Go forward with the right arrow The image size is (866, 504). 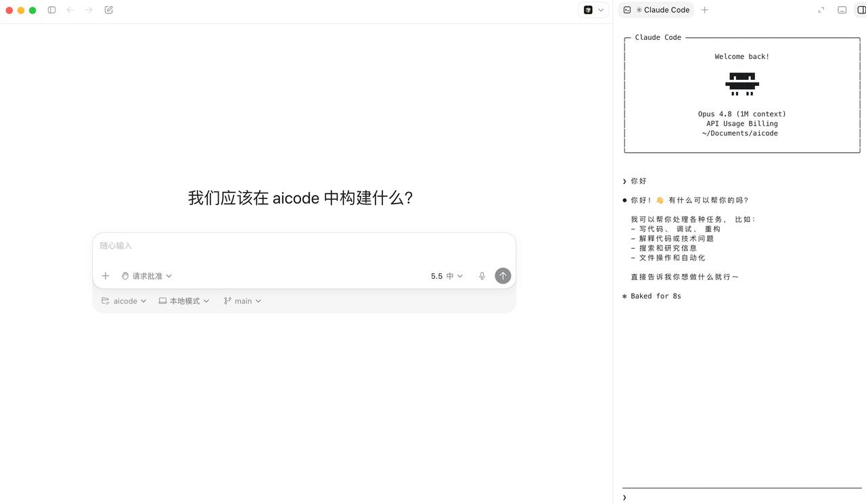click(89, 10)
